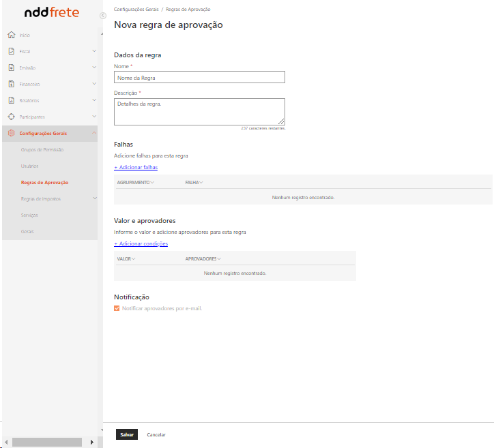Click the sidebar scroll up arrow
Screen dimensions: 494x448
(x=102, y=34)
